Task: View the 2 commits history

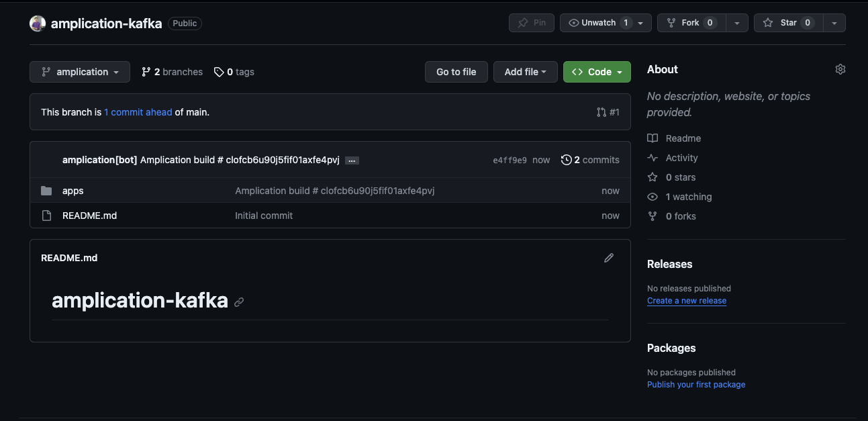Action: 590,160
